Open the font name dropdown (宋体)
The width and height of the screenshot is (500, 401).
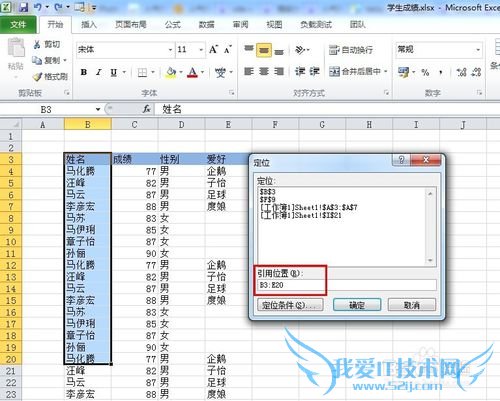coord(170,50)
